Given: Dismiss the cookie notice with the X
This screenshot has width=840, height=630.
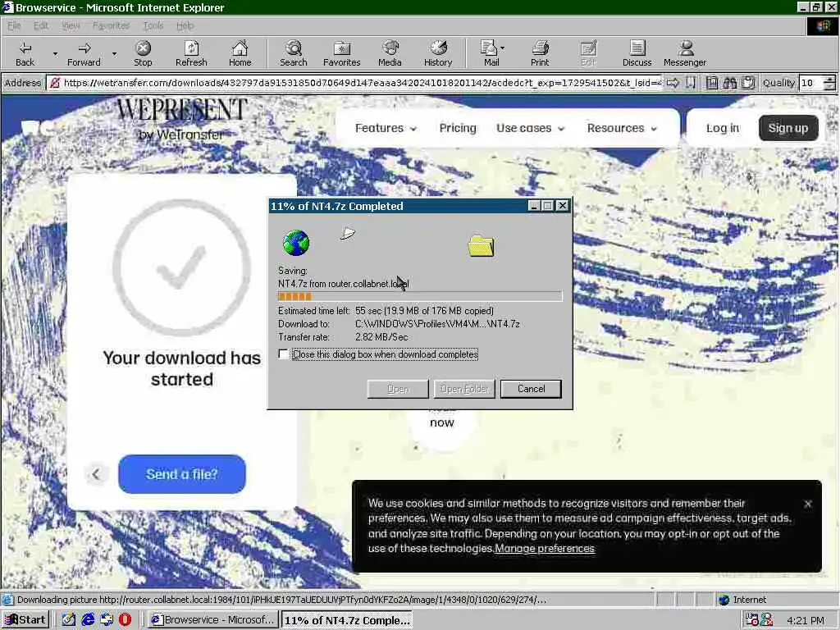Looking at the screenshot, I should coord(808,504).
